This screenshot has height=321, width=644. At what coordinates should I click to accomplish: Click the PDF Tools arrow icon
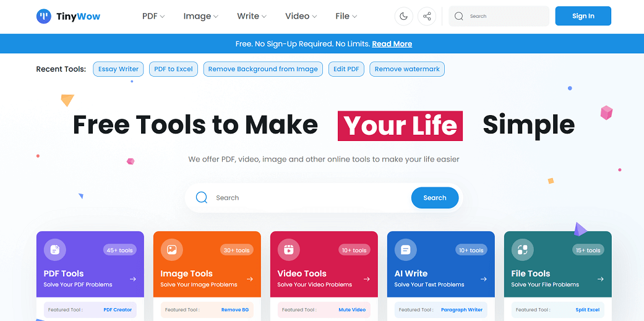pos(133,279)
